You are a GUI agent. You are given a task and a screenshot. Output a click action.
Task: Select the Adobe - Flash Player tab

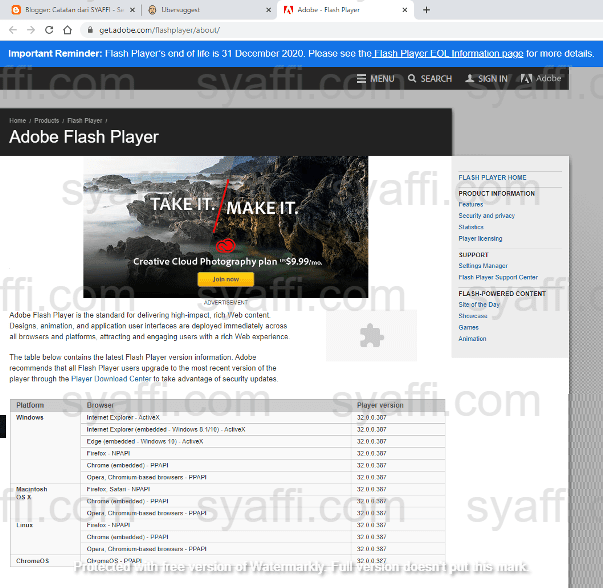344,10
